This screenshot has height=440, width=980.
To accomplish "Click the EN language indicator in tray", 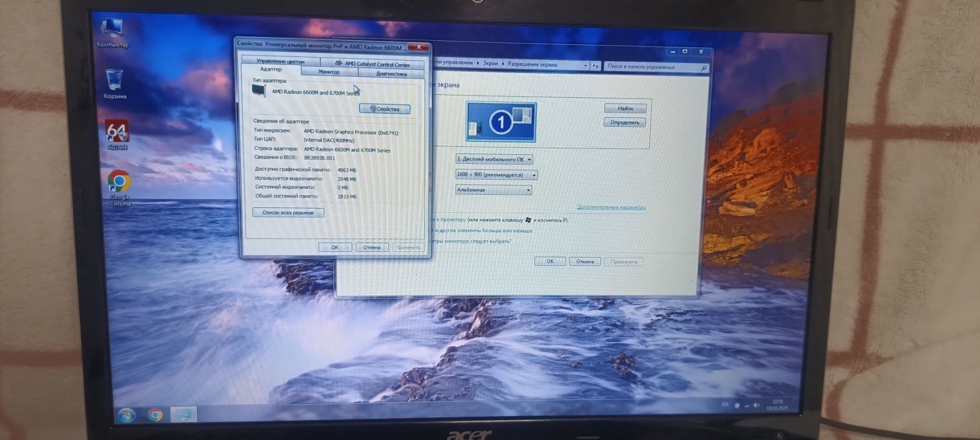I will pos(724,404).
